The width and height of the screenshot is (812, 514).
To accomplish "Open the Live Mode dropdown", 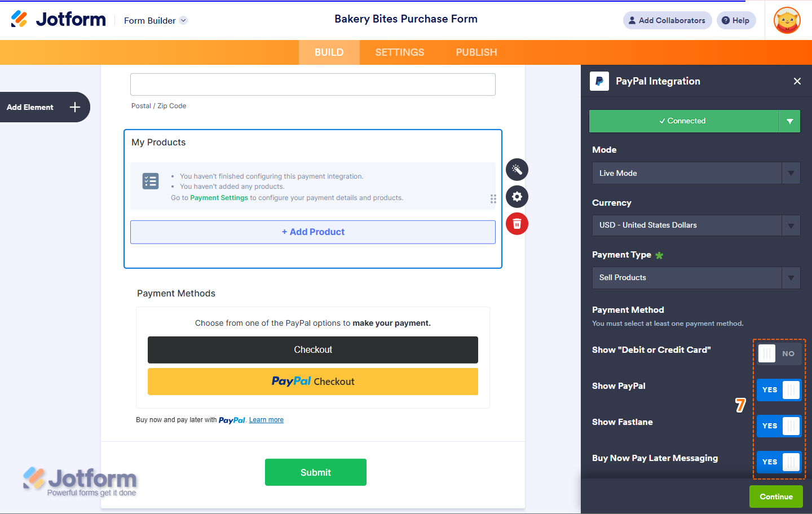I will pyautogui.click(x=696, y=173).
